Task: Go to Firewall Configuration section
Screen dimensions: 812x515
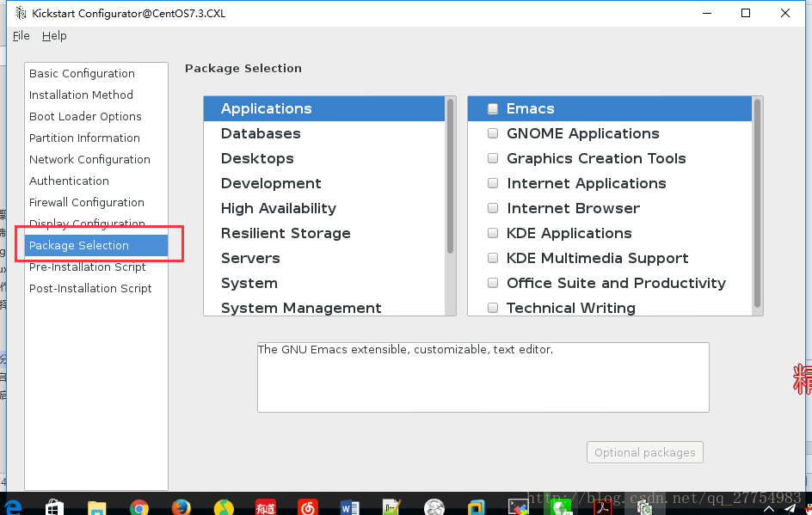Action: [87, 203]
